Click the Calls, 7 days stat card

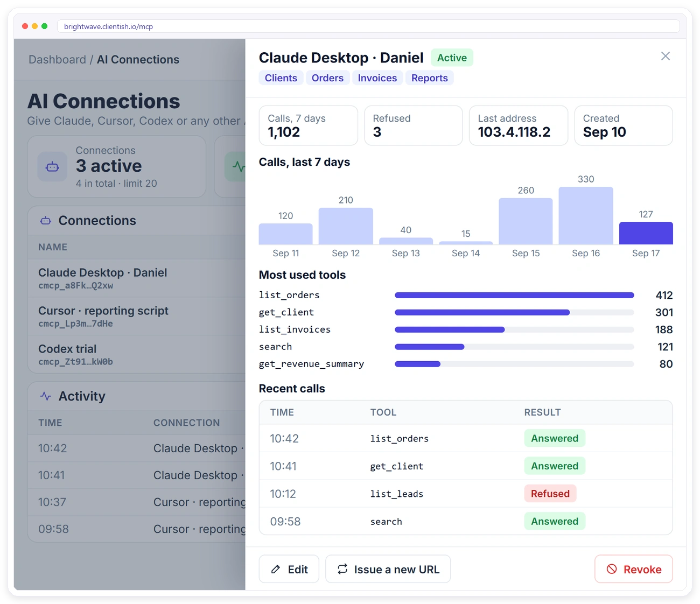309,125
